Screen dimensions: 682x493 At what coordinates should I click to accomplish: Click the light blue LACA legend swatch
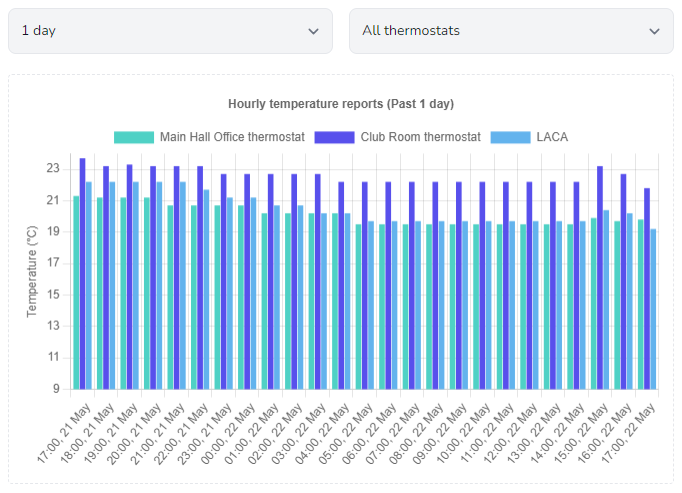[x=513, y=137]
